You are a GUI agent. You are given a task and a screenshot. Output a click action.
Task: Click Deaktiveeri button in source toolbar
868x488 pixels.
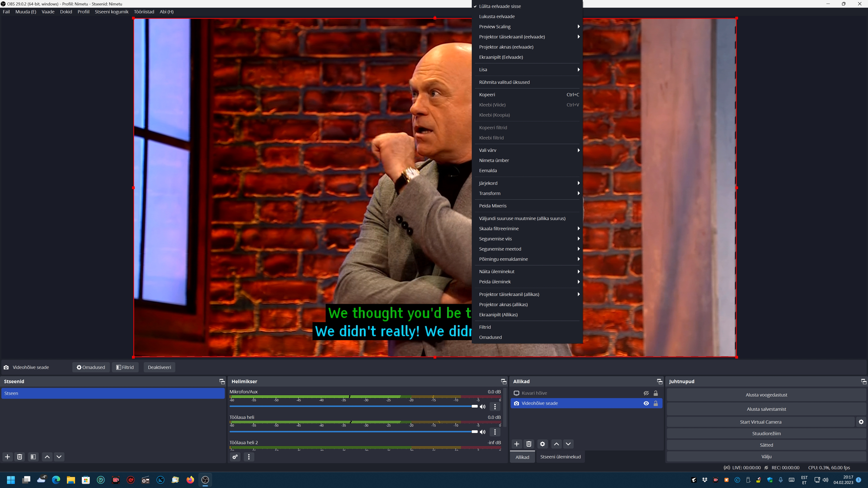coord(159,367)
